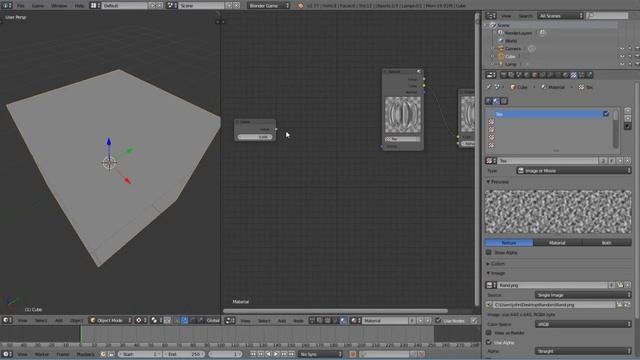Toggle visibility eye for Cube in outliner

point(622,56)
